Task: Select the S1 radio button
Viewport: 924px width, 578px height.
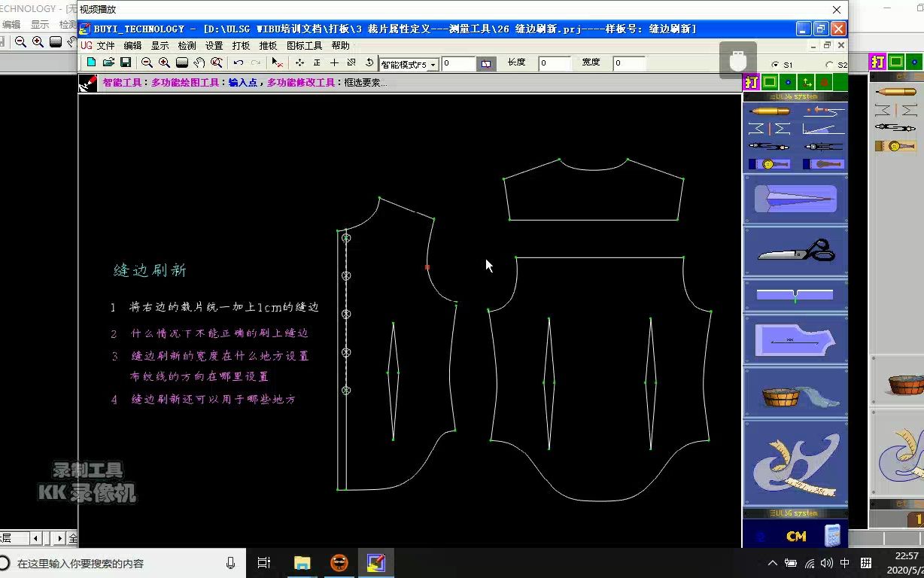Action: (774, 64)
